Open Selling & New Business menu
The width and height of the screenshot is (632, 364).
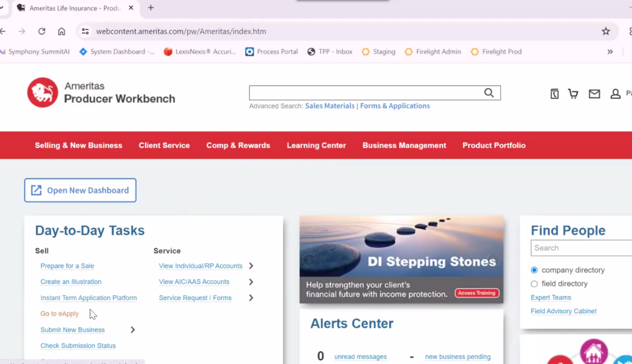78,145
